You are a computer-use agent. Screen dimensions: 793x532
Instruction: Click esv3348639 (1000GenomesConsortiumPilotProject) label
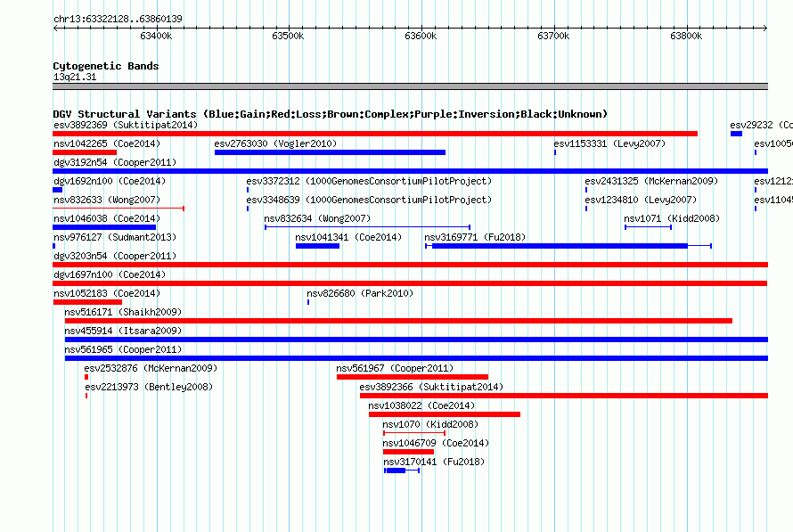pos(369,200)
